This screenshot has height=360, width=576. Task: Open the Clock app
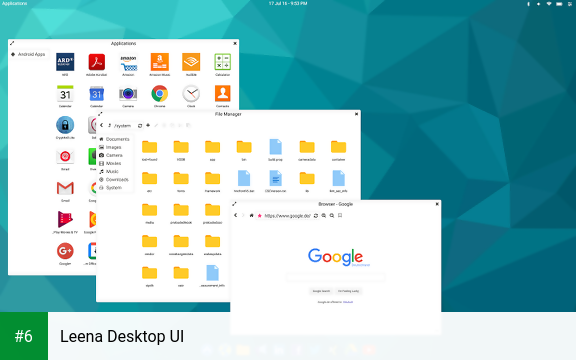(x=191, y=94)
